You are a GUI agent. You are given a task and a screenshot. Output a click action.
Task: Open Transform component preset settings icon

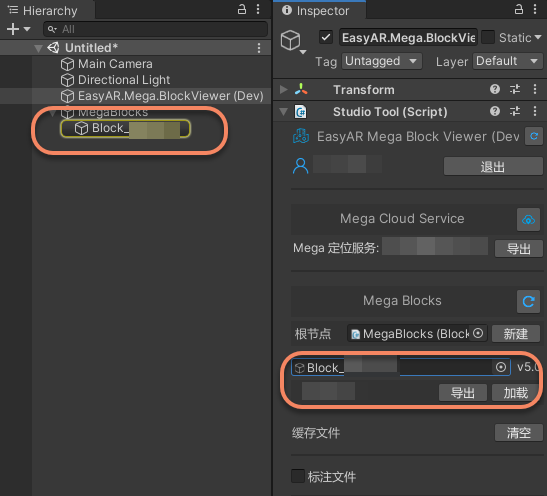[x=515, y=89]
